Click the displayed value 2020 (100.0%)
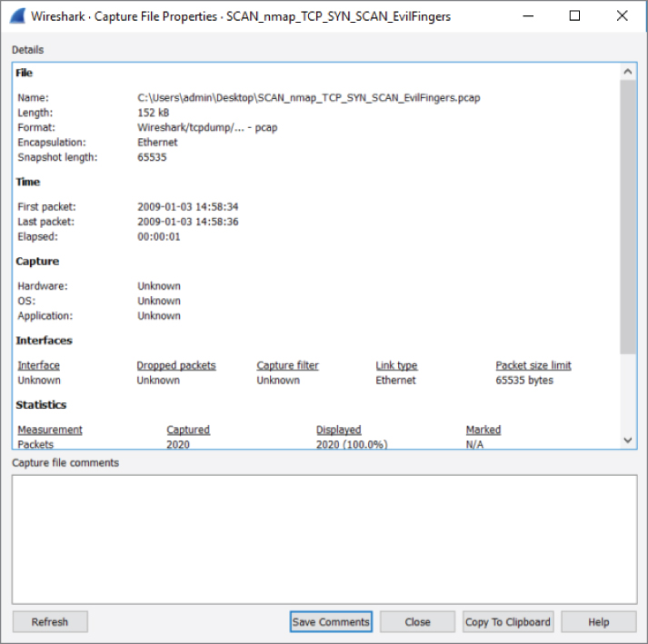Image resolution: width=648 pixels, height=644 pixels. point(352,444)
